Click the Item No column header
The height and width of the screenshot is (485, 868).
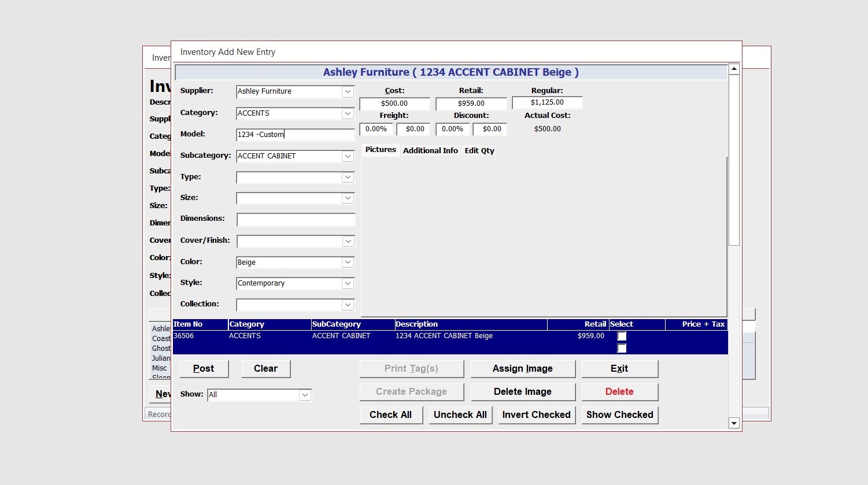[x=200, y=324]
